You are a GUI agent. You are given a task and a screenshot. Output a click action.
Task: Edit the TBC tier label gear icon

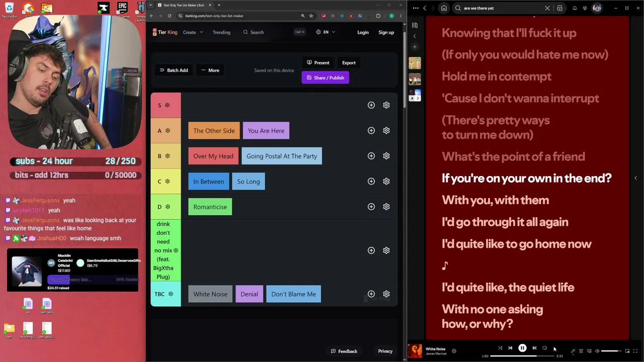(x=171, y=294)
